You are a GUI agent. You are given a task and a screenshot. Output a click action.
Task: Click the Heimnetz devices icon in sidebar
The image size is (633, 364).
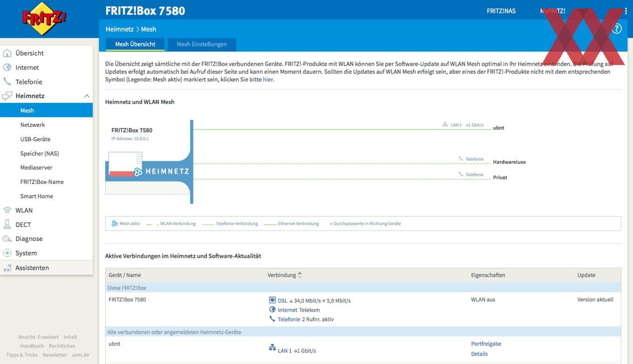coord(7,96)
